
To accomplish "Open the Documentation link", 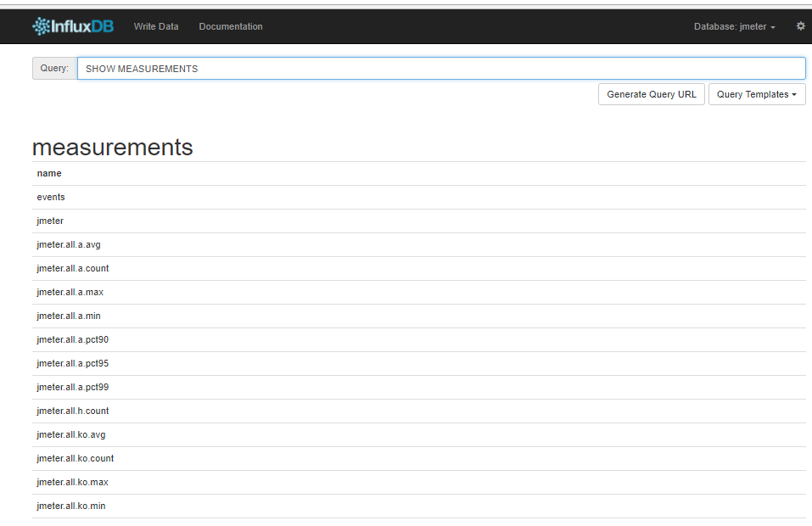I will click(x=231, y=26).
